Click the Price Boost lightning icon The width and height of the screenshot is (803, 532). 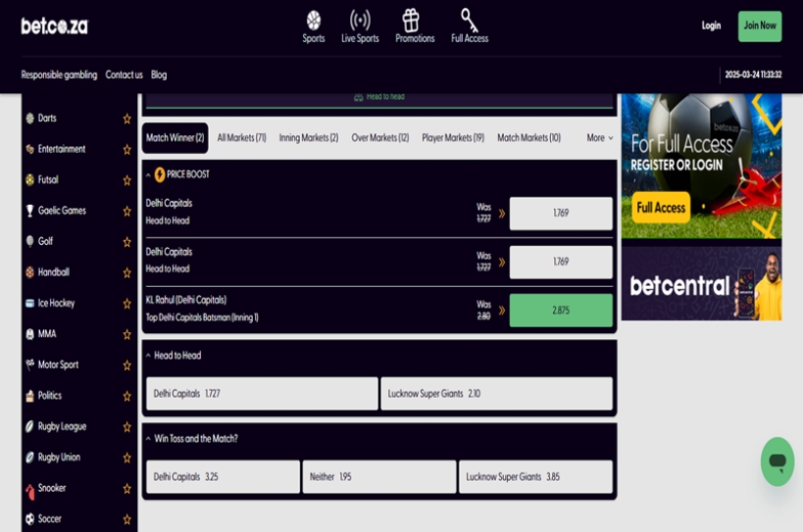[x=160, y=174]
